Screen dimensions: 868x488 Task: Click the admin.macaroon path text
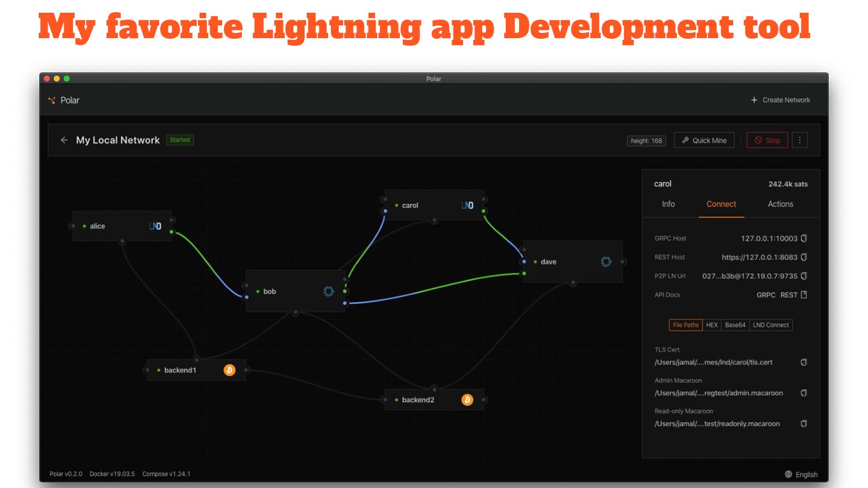(719, 393)
